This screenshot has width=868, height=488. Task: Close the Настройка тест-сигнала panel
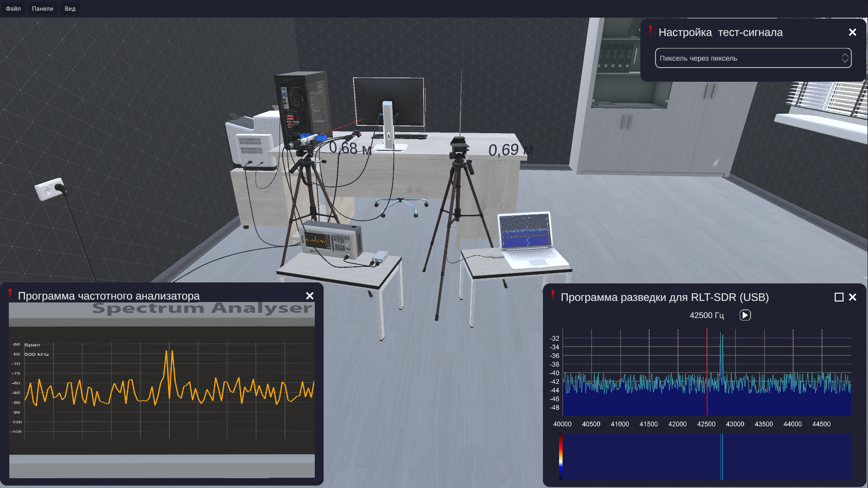tap(852, 32)
